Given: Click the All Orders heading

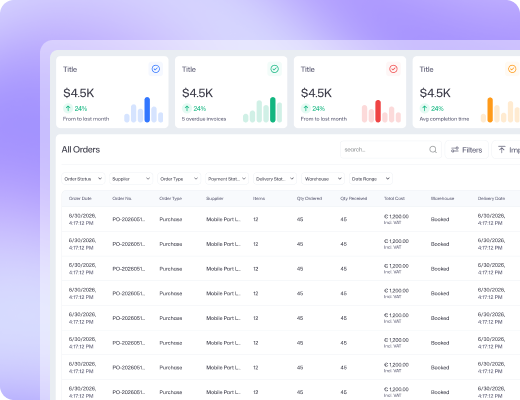Looking at the screenshot, I should click(81, 150).
